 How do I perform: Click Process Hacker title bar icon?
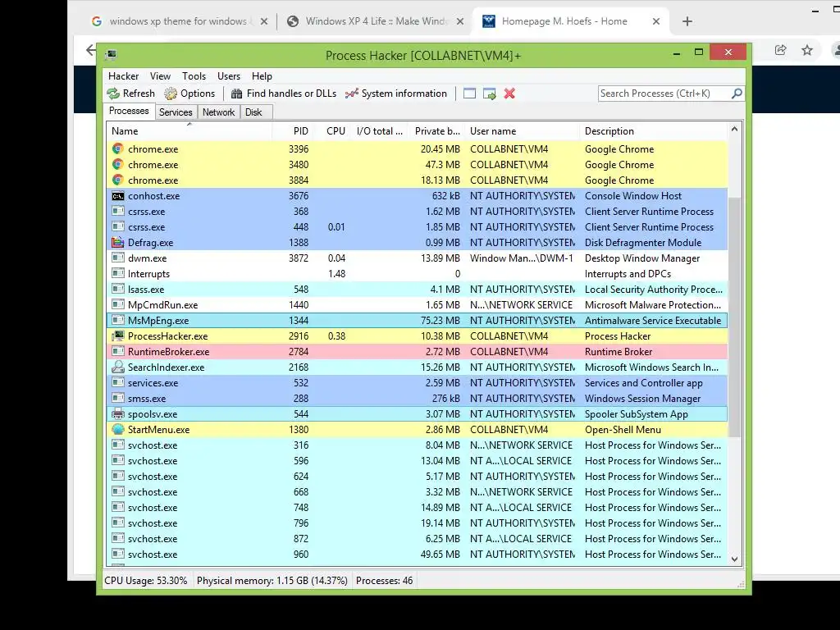pos(111,55)
